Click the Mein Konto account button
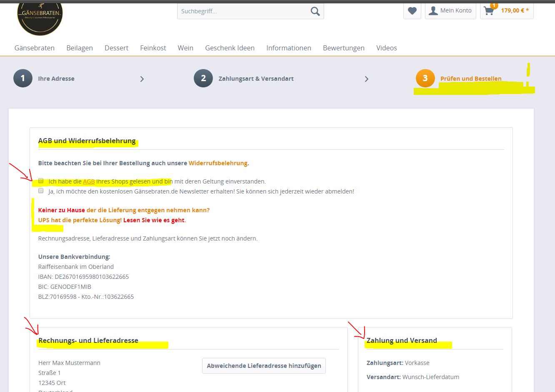This screenshot has width=555, height=392. tap(450, 11)
